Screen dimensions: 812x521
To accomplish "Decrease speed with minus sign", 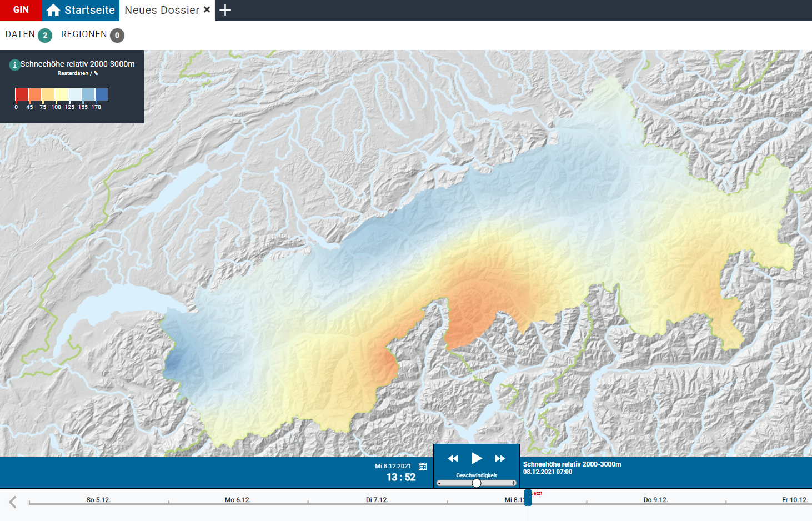I will tap(439, 483).
